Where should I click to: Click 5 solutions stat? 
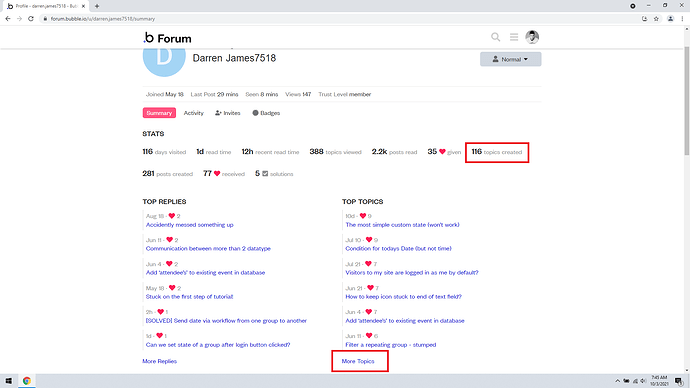click(274, 174)
